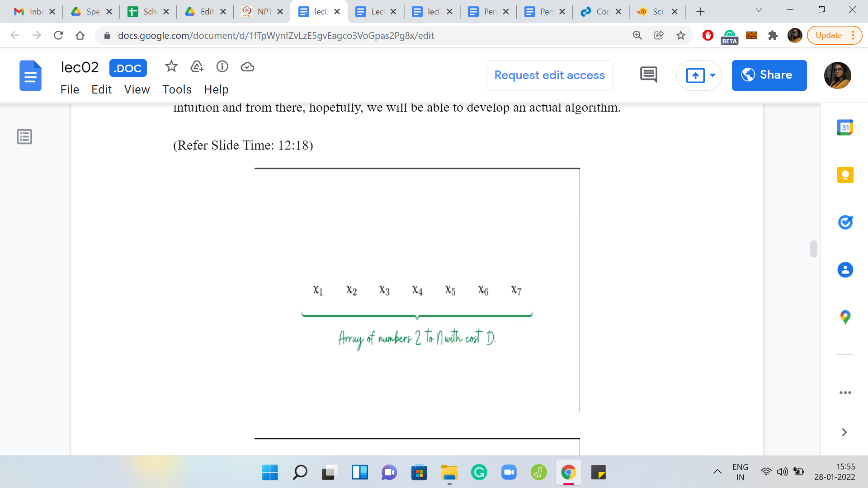868x488 pixels.
Task: Open comment history icon
Action: pyautogui.click(x=648, y=75)
